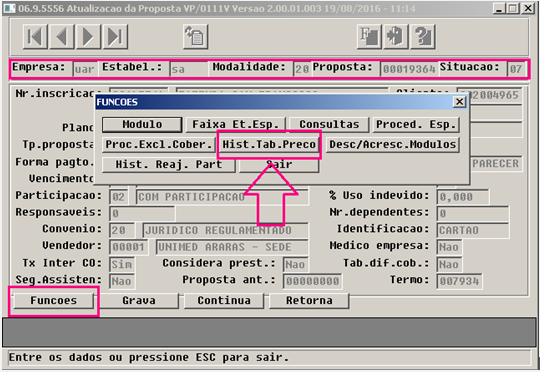Go to next record arrow icon
This screenshot has width=540, height=372.
[88, 37]
